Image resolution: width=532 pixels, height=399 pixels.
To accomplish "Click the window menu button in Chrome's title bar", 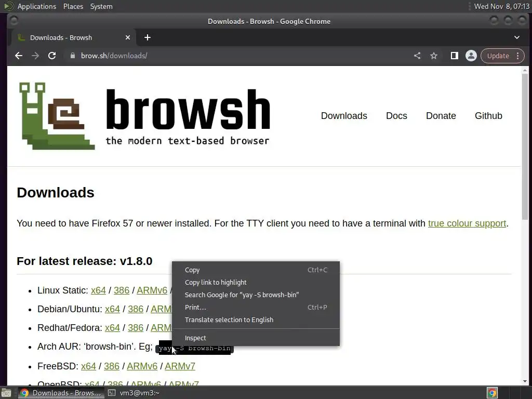I will coord(14,21).
